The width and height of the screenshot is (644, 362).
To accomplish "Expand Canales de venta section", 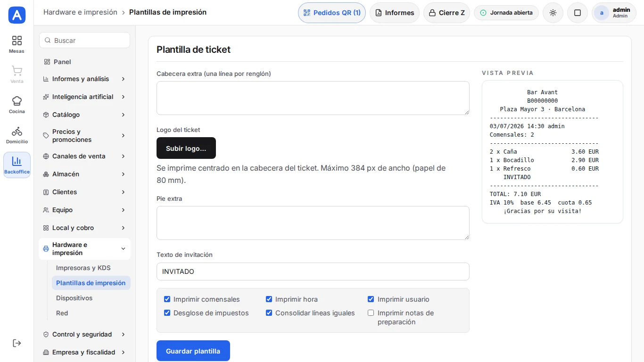I will (x=84, y=156).
